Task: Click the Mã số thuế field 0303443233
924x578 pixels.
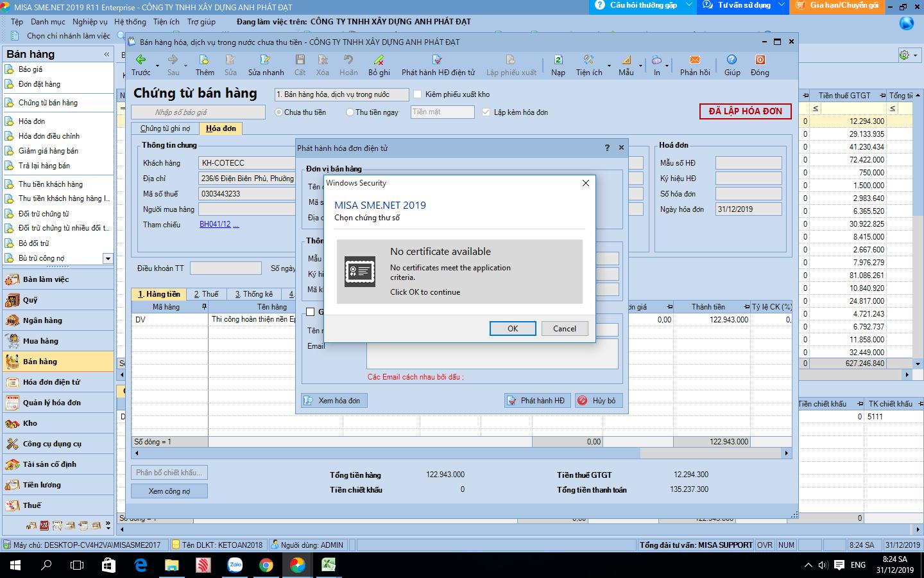Action: (247, 194)
